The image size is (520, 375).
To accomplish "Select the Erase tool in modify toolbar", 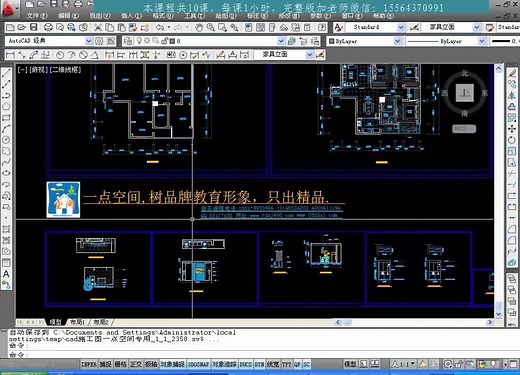I will (512, 73).
